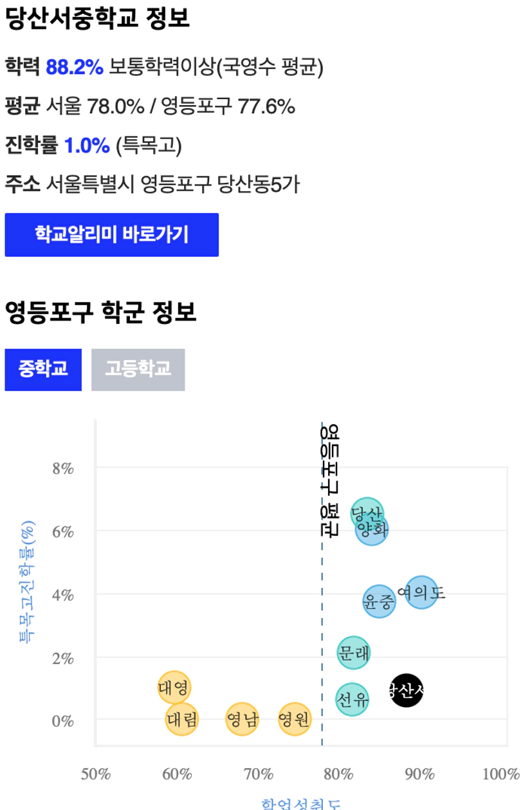Open the 학교알리미 바로가기 button
Viewport: 532px width, 810px height.
point(112,235)
